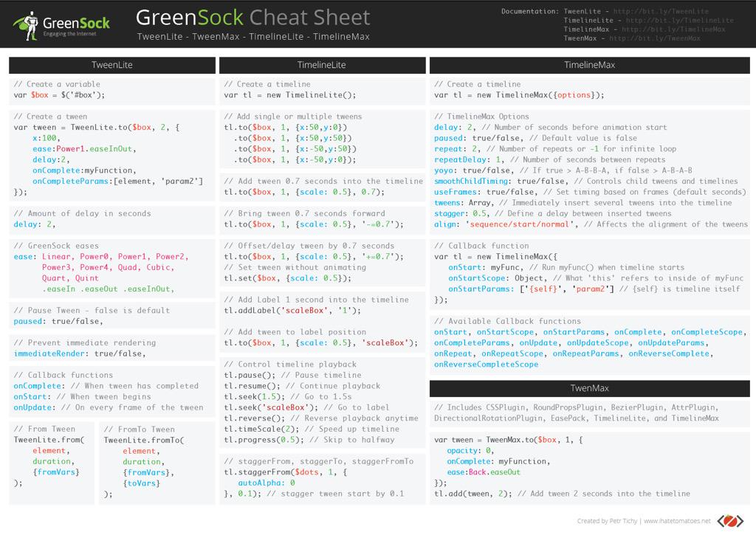Viewport: 756px width, 535px height.
Task: Click the 'onComplete:myFunction,' line in TweenLite
Action: (x=84, y=170)
